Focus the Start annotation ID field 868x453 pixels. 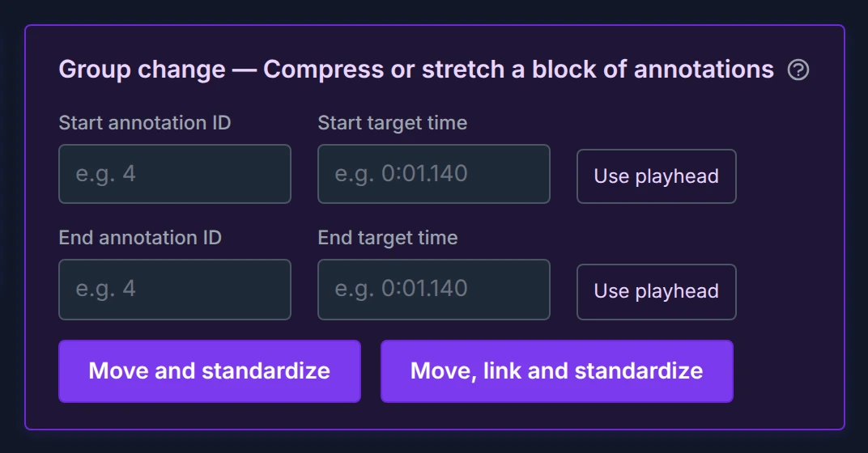click(x=175, y=174)
